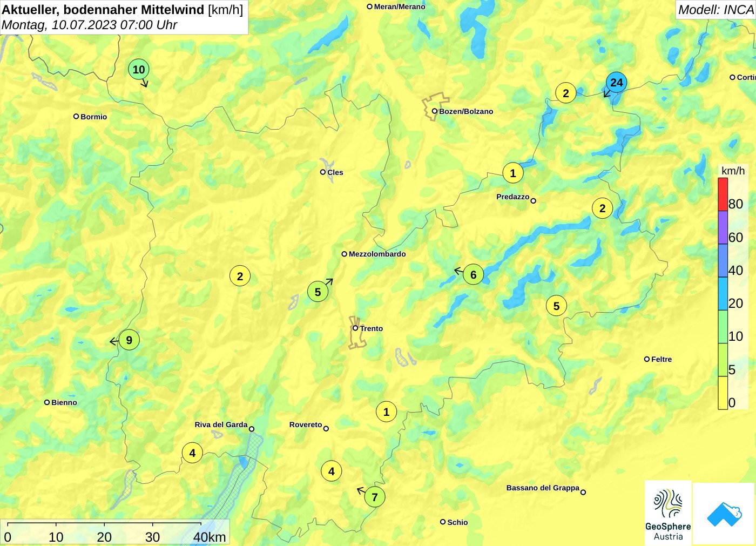Select the 2 marker beside the 24 marker

pyautogui.click(x=566, y=93)
